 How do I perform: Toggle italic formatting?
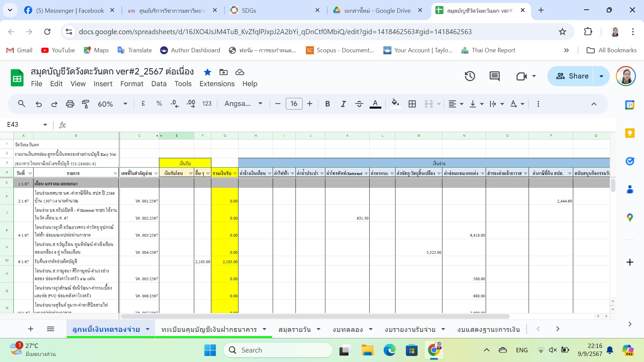coord(343,104)
